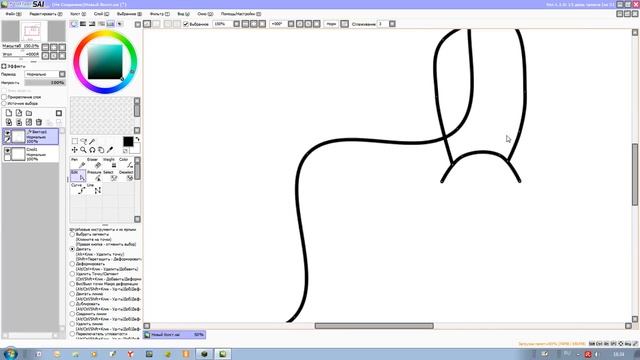
Task: Select the Pressure tool
Action: [x=93, y=176]
